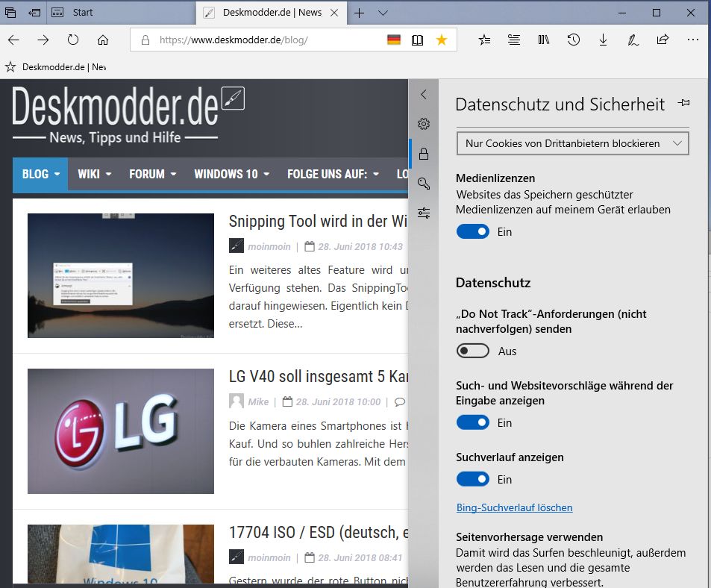Collapse settings pane with back chevron
This screenshot has height=588, width=711.
424,94
